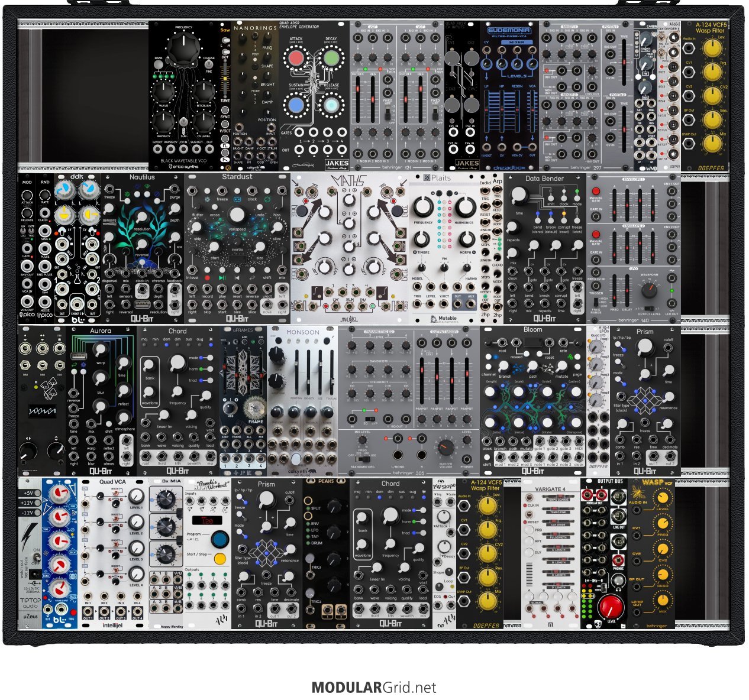Select the Nautilus module
The image size is (749, 700).
pyautogui.click(x=142, y=248)
